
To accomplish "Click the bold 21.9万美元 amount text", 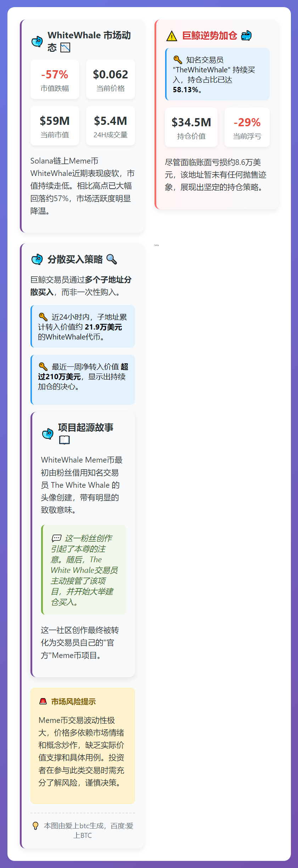I will click(103, 327).
